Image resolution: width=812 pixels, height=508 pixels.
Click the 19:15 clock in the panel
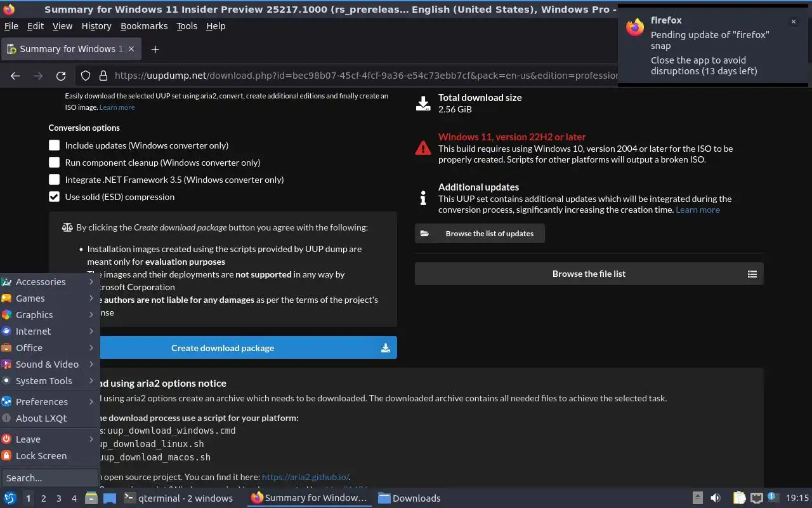tap(797, 498)
